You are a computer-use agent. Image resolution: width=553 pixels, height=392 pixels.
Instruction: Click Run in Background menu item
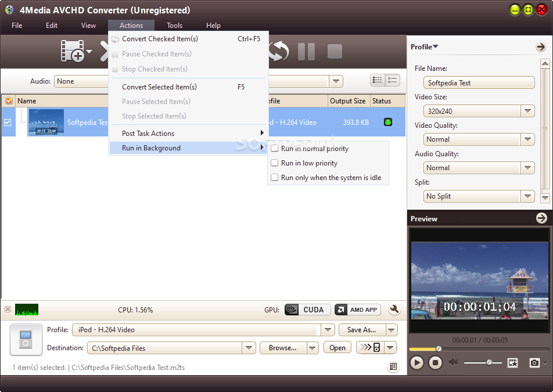tap(188, 148)
